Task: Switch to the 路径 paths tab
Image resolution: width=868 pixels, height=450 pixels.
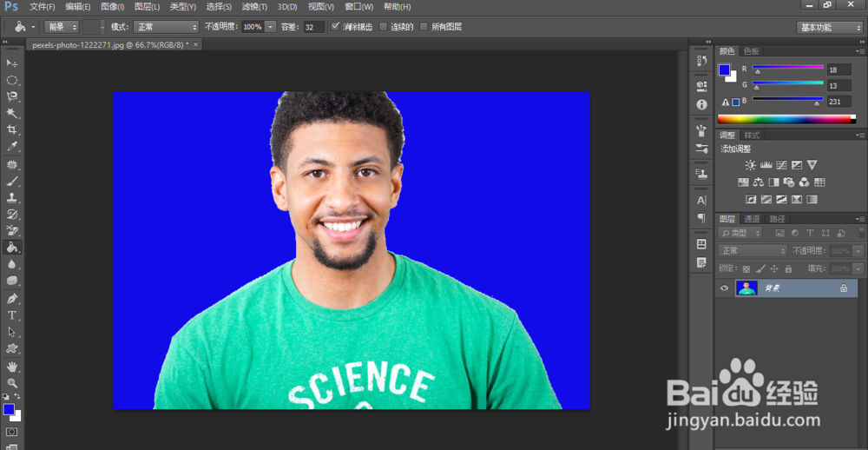Action: tap(777, 219)
